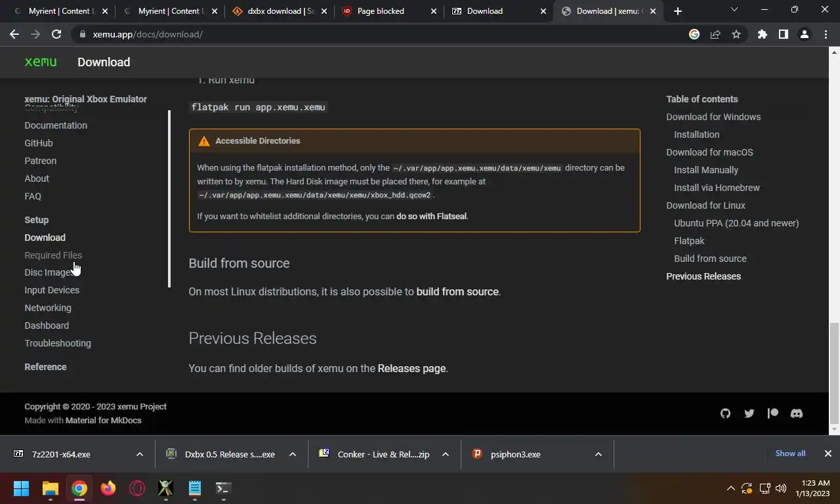
Task: Follow the 'build from source' link in the text
Action: pyautogui.click(x=457, y=291)
